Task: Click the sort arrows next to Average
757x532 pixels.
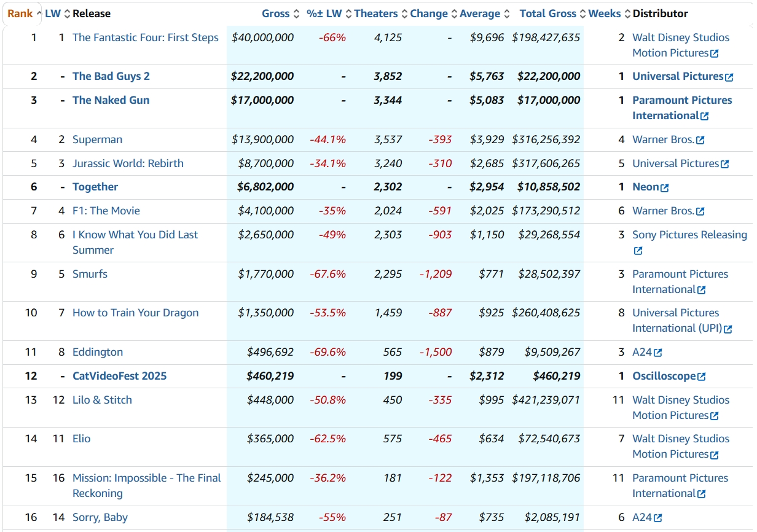Action: click(x=506, y=14)
